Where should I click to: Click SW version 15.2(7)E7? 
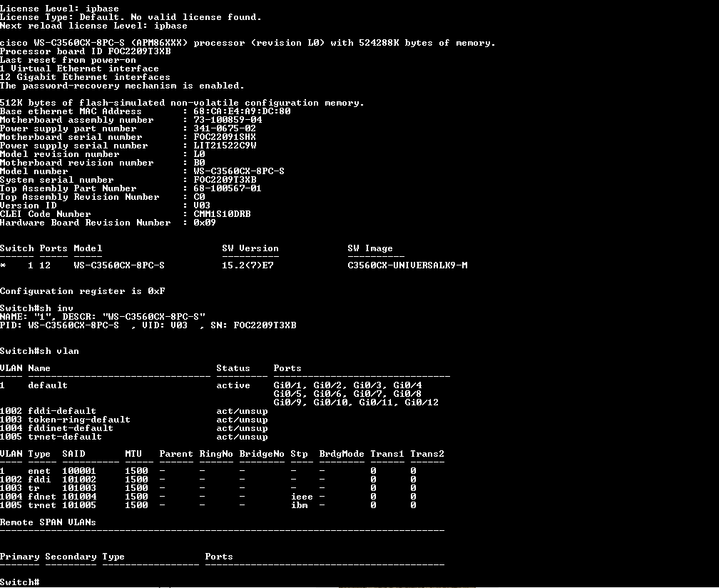point(248,265)
